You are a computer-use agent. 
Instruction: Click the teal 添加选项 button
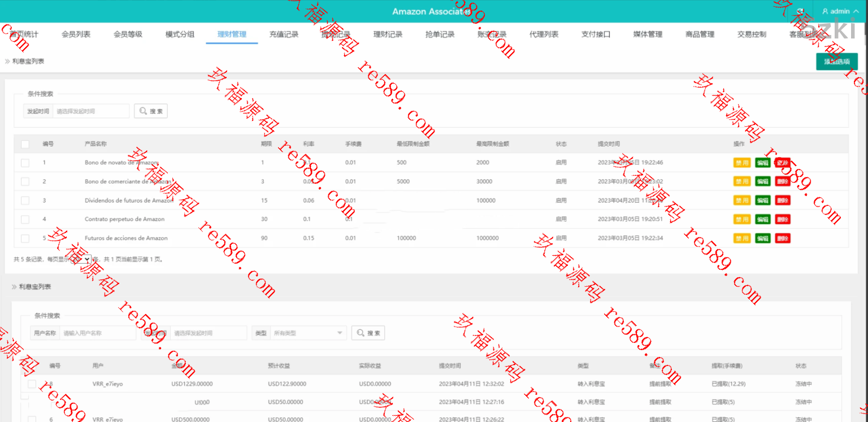point(836,62)
